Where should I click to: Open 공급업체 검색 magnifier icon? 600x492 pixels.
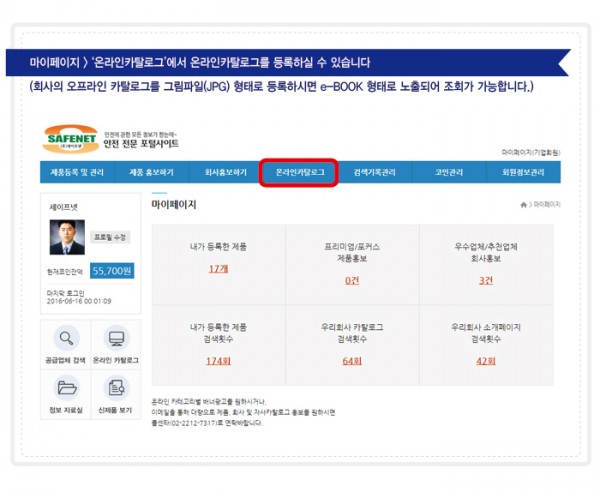(x=66, y=338)
